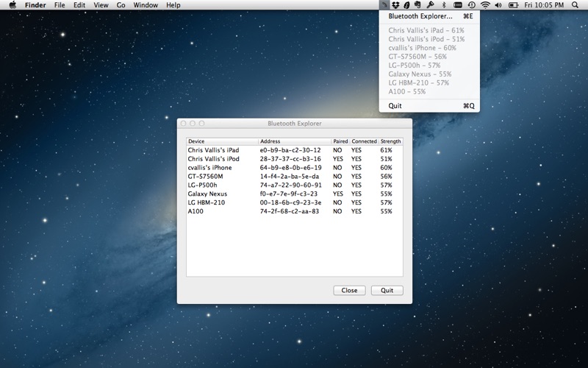Viewport: 588px width, 368px height.
Task: Open the Finder menu
Action: (x=35, y=5)
